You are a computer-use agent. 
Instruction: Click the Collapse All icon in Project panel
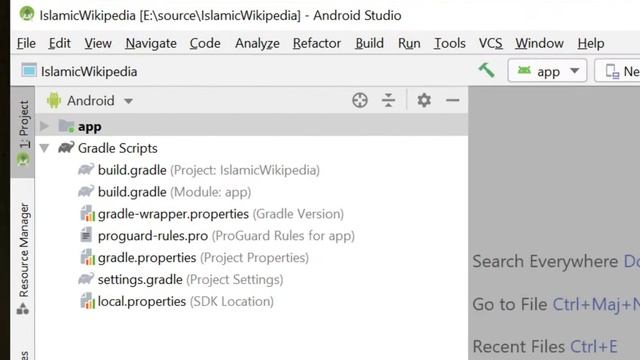tap(388, 100)
